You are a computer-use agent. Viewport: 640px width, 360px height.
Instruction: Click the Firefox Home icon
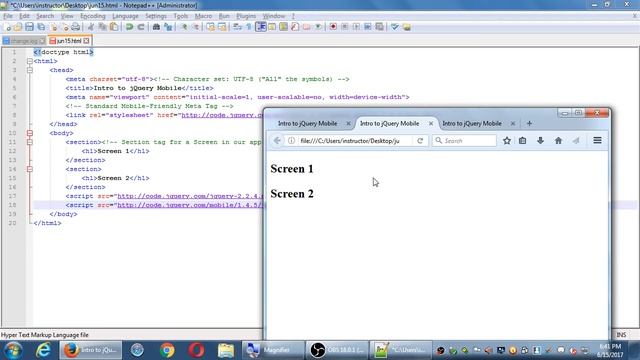point(558,140)
